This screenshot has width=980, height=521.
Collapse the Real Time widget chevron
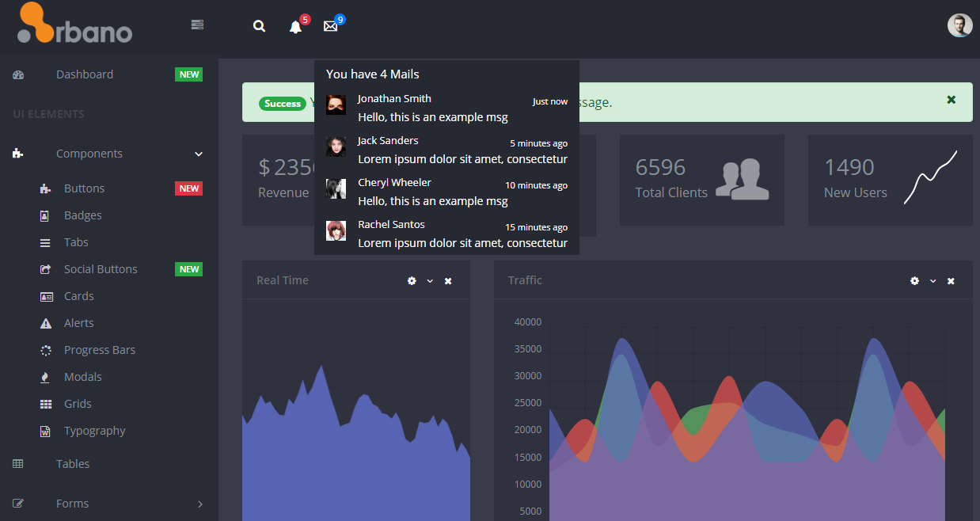(x=429, y=281)
